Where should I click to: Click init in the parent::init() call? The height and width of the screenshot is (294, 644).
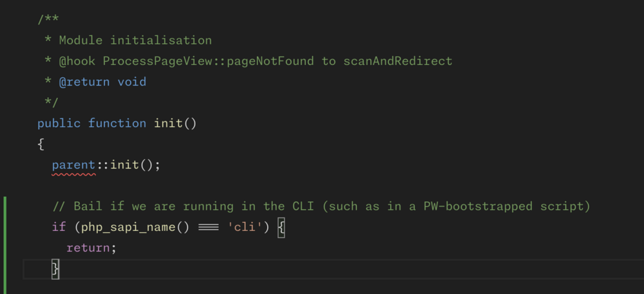coord(124,165)
